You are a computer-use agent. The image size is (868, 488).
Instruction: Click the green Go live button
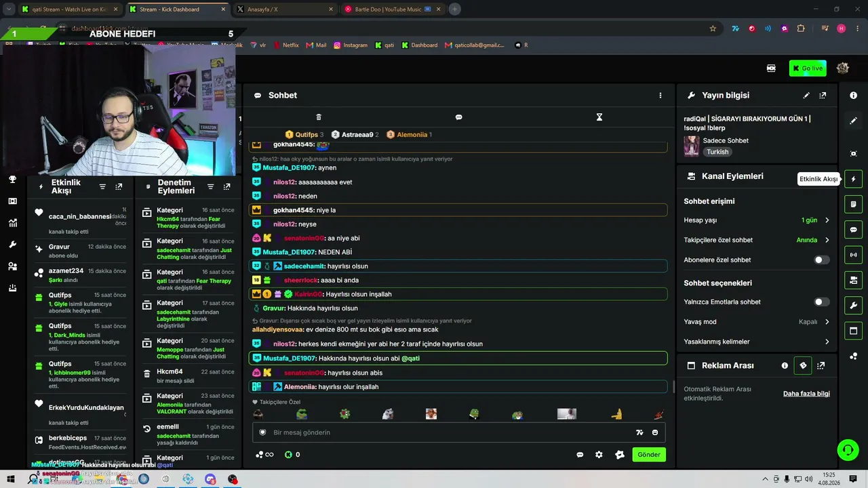[808, 68]
